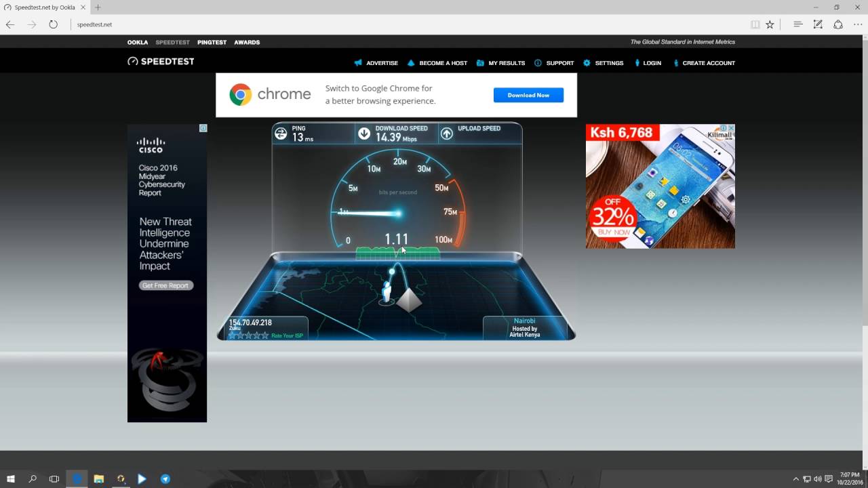Screen dimensions: 868x488
Task: Click the 14.39 Mbps download value
Action: tap(396, 138)
